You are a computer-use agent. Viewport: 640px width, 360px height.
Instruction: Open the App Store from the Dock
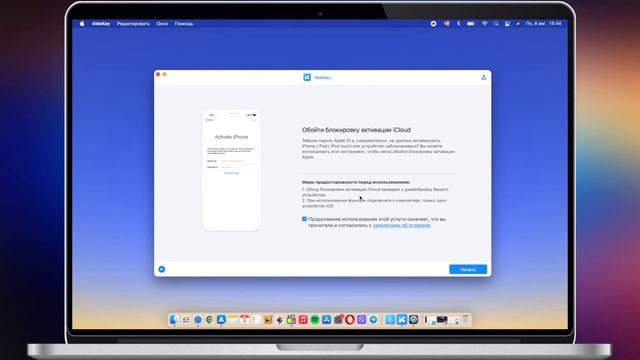(327, 320)
